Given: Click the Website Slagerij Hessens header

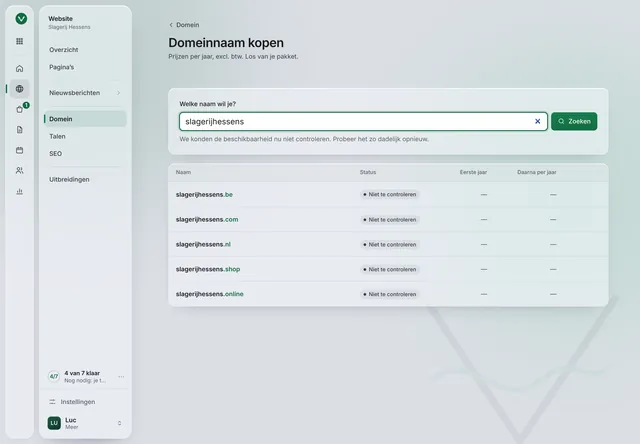Looking at the screenshot, I should click(x=69, y=22).
